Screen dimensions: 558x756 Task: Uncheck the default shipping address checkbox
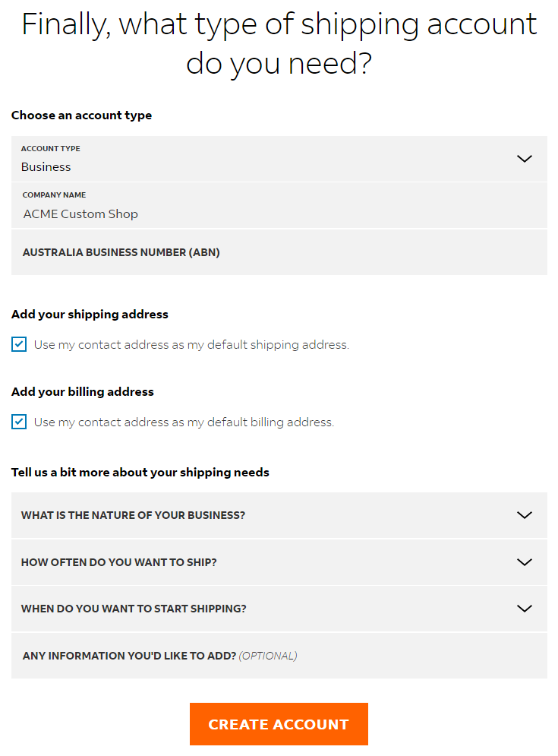(18, 344)
